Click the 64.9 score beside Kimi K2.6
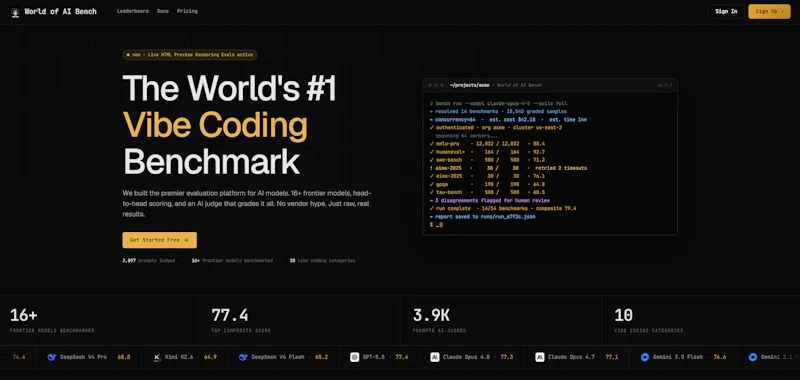Screen dimensions: 800x380 pyautogui.click(x=210, y=357)
